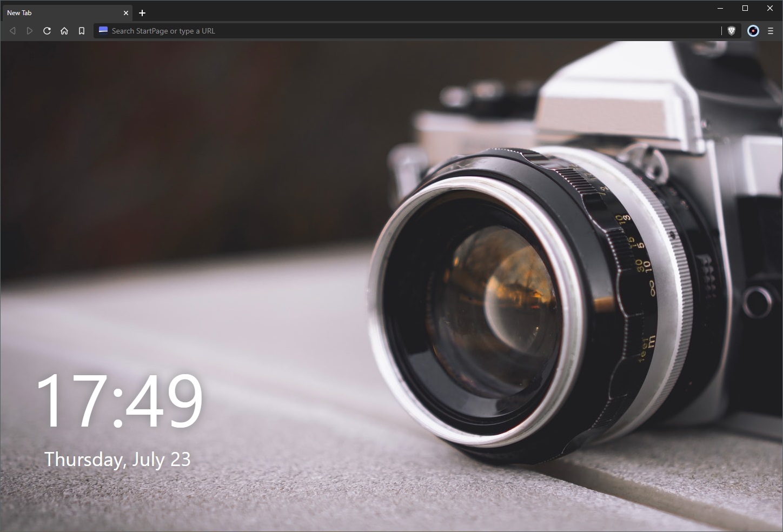Image resolution: width=783 pixels, height=532 pixels.
Task: Go back with the back arrow
Action: [12, 31]
